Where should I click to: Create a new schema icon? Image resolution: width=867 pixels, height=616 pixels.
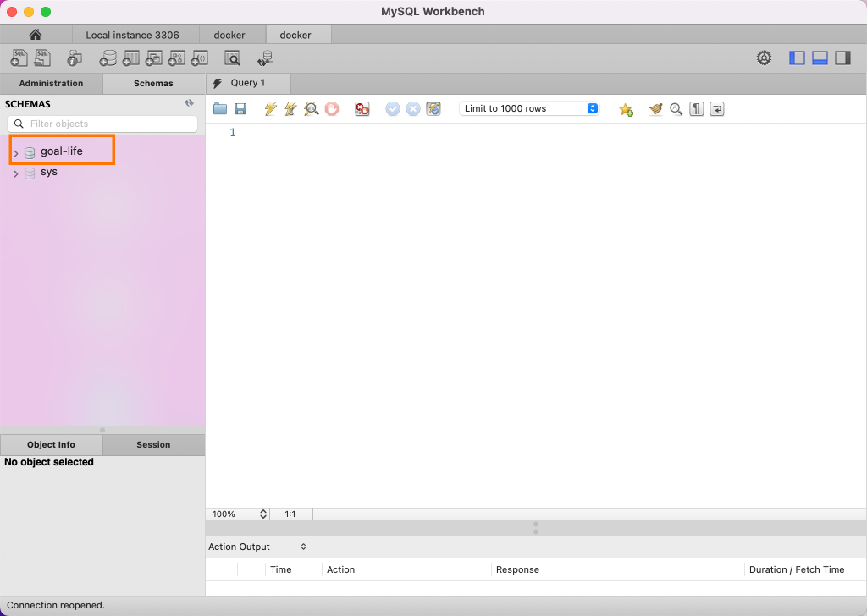tap(108, 58)
